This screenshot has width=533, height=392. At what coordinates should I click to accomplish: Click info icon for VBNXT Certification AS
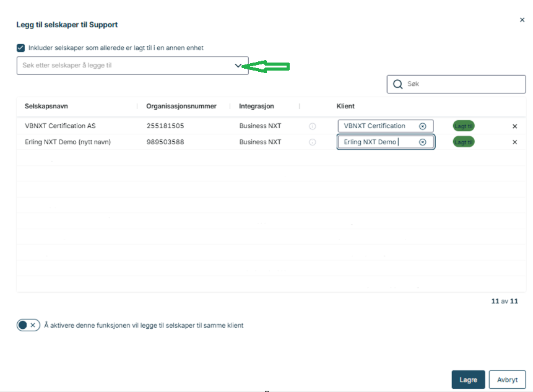tap(312, 126)
